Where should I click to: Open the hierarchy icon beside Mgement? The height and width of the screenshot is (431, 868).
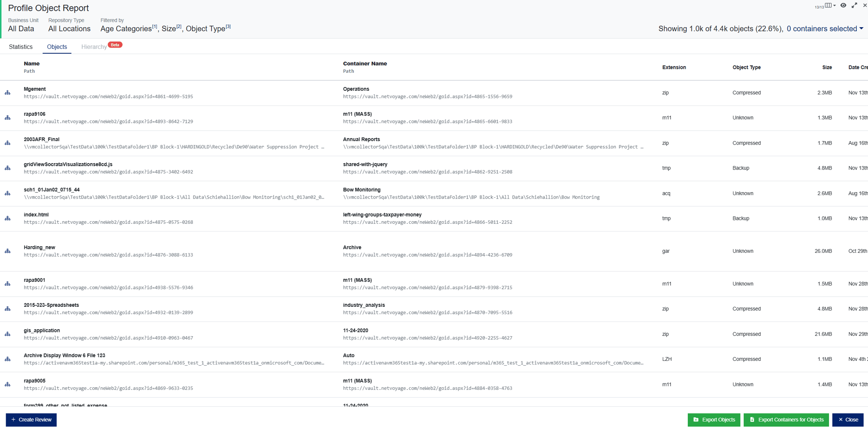[x=8, y=92]
